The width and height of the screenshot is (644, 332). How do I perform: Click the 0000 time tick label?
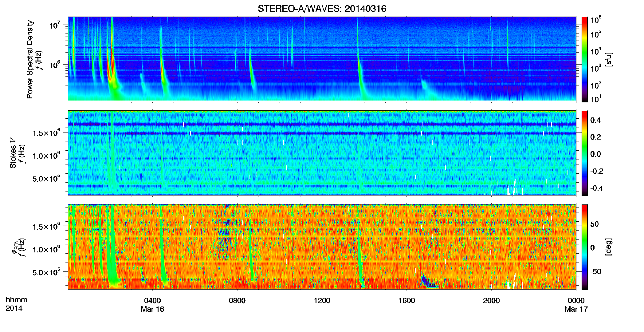pyautogui.click(x=576, y=301)
